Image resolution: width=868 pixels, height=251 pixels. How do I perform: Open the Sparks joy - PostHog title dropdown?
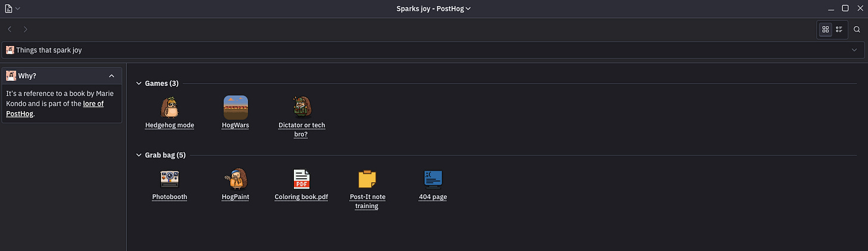(434, 8)
